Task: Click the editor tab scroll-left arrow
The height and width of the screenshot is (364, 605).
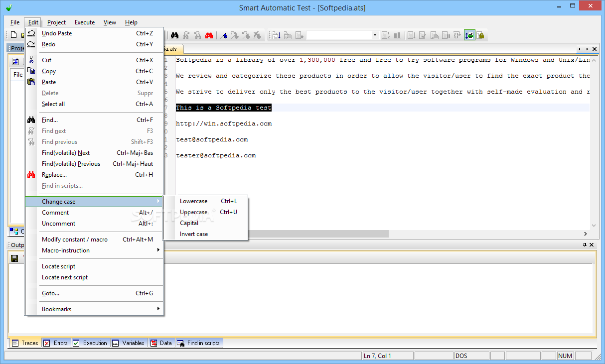Action: pyautogui.click(x=580, y=49)
